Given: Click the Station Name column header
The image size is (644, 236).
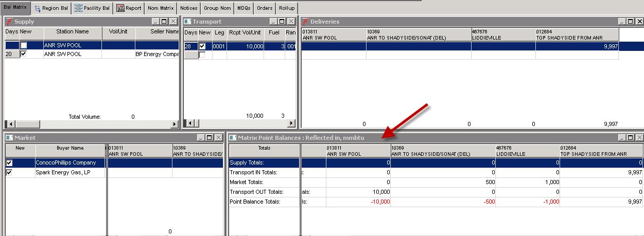Looking at the screenshot, I should click(72, 32).
